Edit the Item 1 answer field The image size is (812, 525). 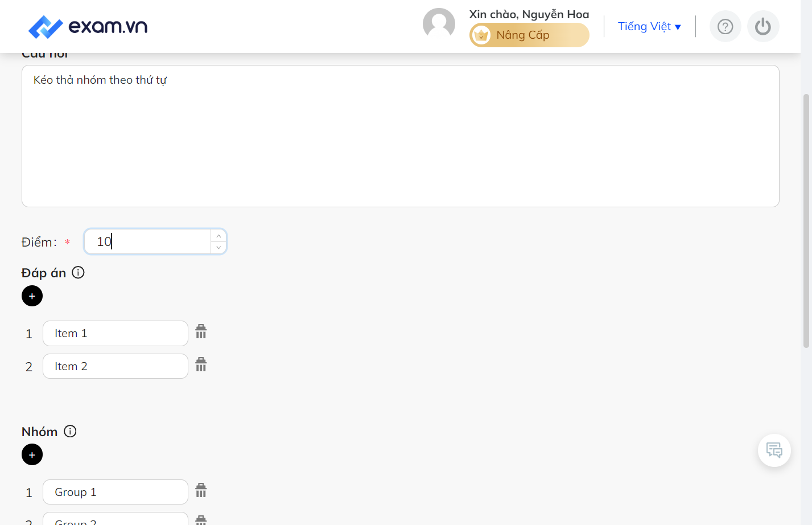click(x=116, y=333)
